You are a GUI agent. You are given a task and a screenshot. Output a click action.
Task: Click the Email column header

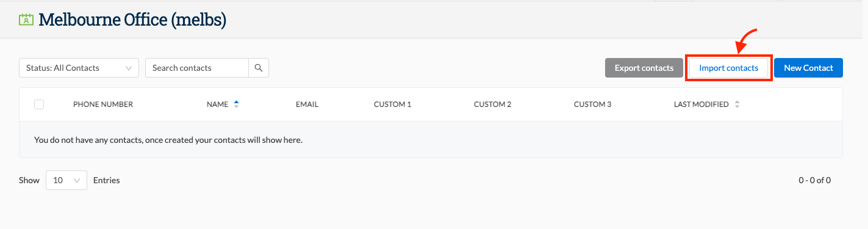(307, 104)
